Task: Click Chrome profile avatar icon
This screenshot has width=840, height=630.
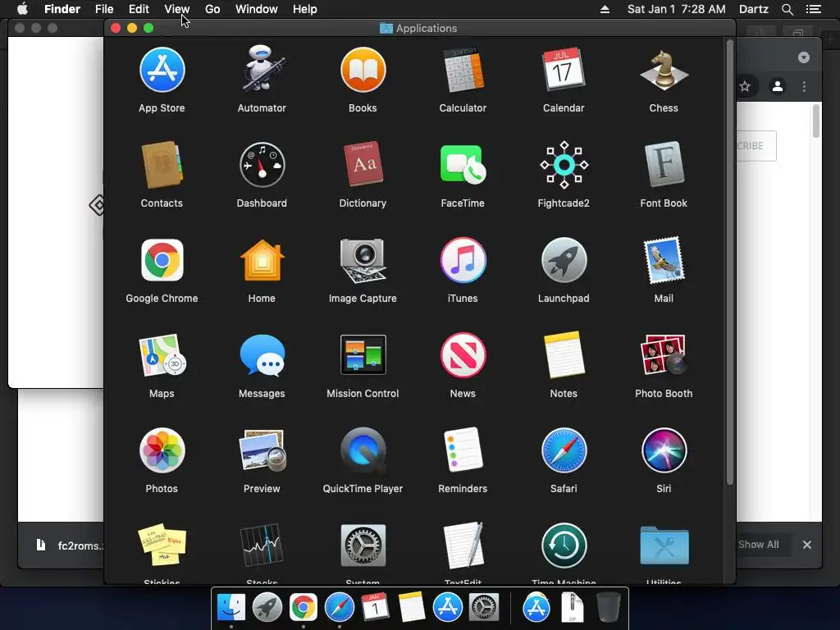Action: click(x=778, y=86)
